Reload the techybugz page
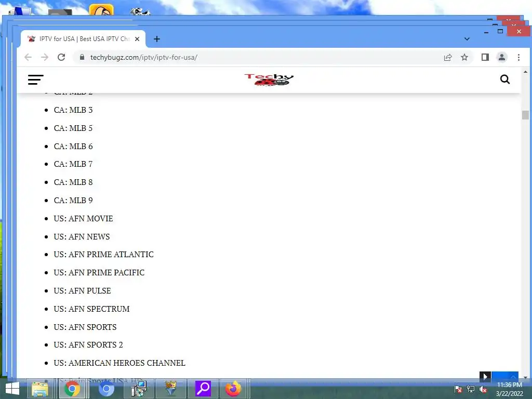The height and width of the screenshot is (399, 532). [61, 57]
